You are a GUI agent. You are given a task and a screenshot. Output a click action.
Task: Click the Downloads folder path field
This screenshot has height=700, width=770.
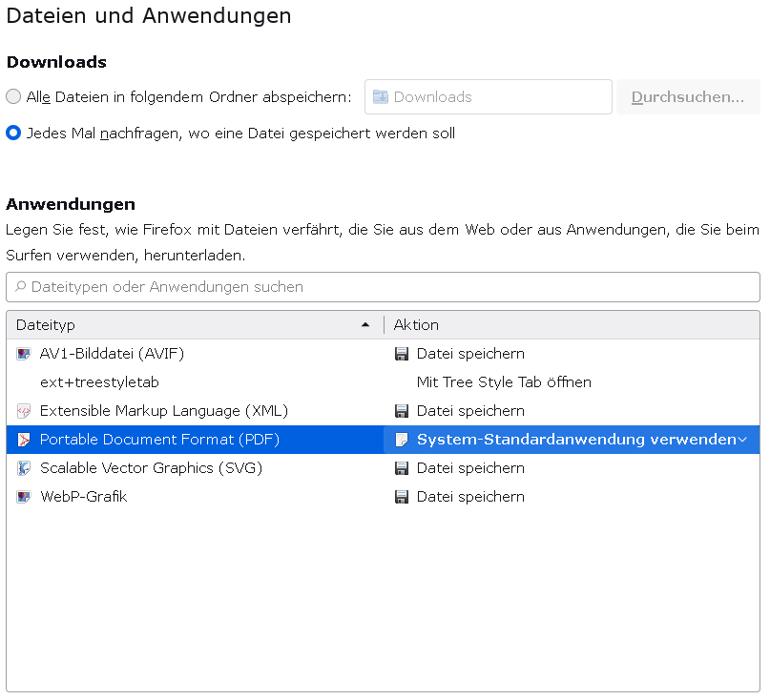pos(488,96)
